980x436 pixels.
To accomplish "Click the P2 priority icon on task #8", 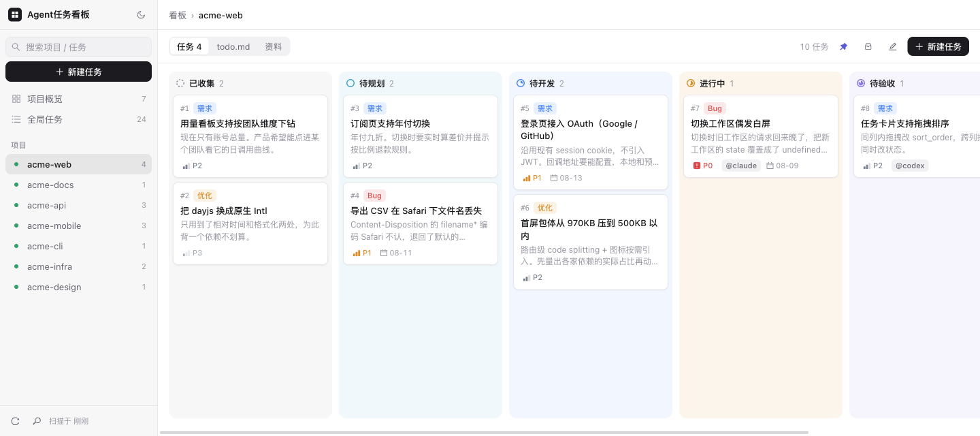I will click(x=866, y=166).
